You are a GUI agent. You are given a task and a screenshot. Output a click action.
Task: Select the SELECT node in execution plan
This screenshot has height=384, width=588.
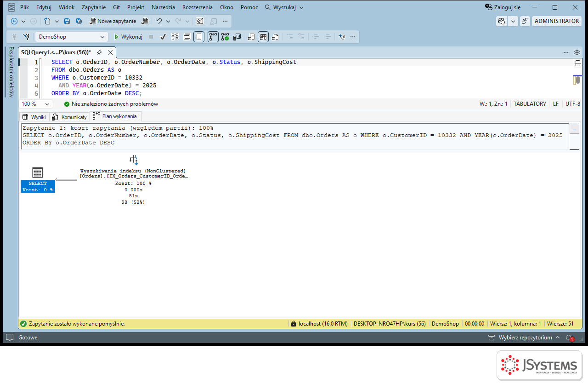pyautogui.click(x=38, y=179)
